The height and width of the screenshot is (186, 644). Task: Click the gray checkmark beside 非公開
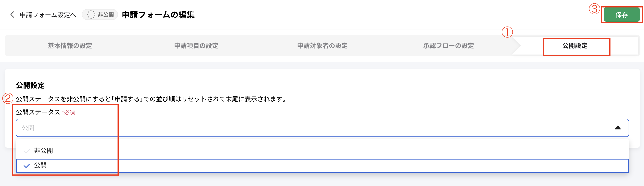pos(26,151)
